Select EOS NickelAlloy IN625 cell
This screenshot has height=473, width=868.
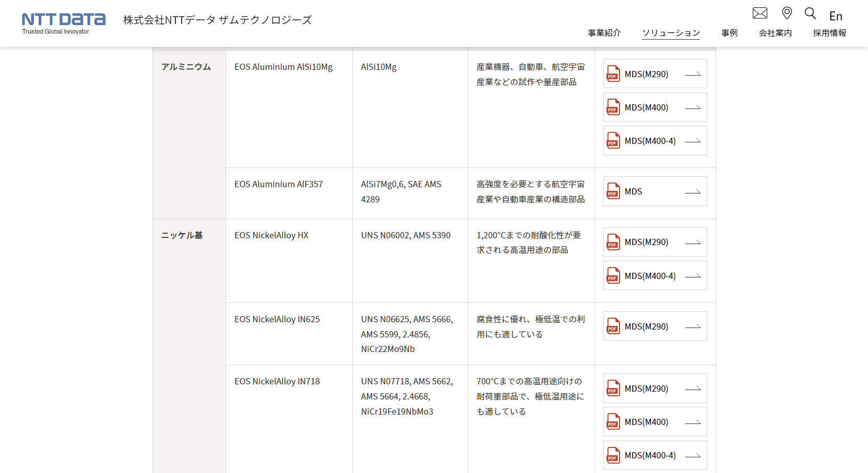click(289, 334)
